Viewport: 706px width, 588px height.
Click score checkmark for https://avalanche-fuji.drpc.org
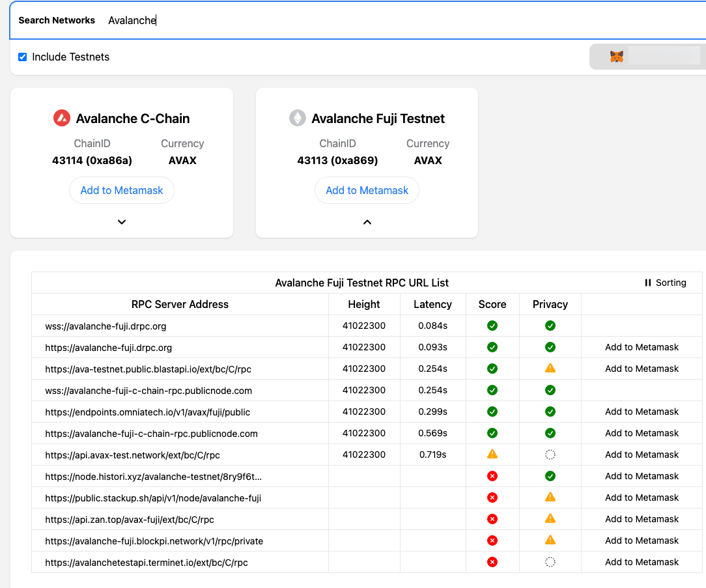click(492, 347)
